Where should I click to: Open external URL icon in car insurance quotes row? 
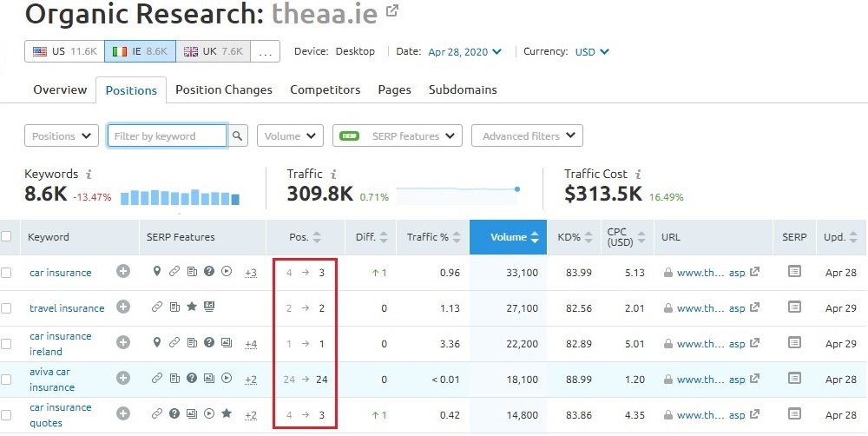tap(754, 415)
